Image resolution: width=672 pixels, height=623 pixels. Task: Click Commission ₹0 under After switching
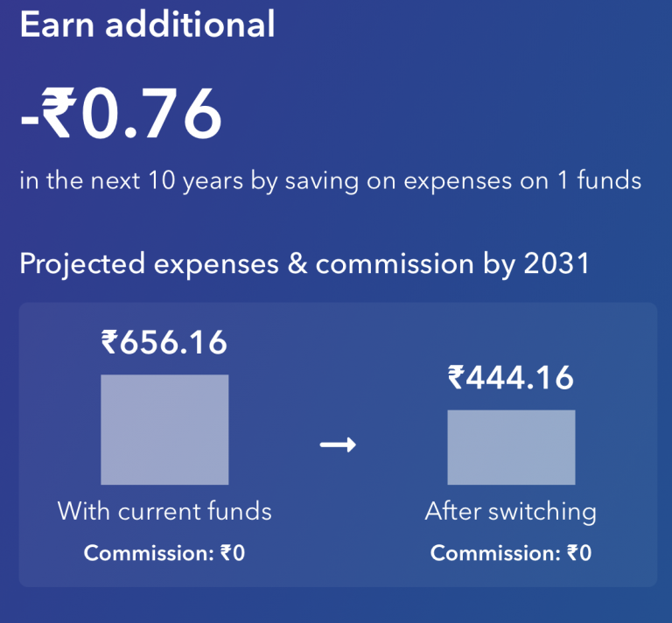(x=511, y=553)
